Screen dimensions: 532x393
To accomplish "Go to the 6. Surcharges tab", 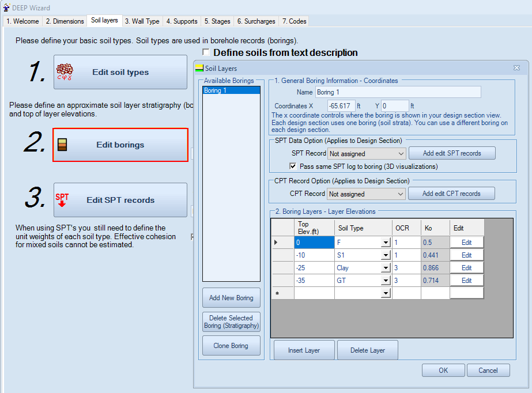I will point(256,21).
